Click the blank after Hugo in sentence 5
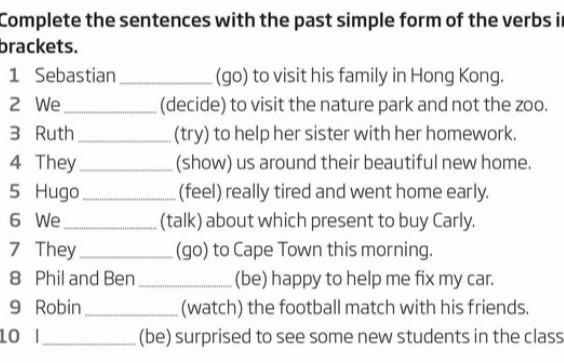 pyautogui.click(x=129, y=198)
